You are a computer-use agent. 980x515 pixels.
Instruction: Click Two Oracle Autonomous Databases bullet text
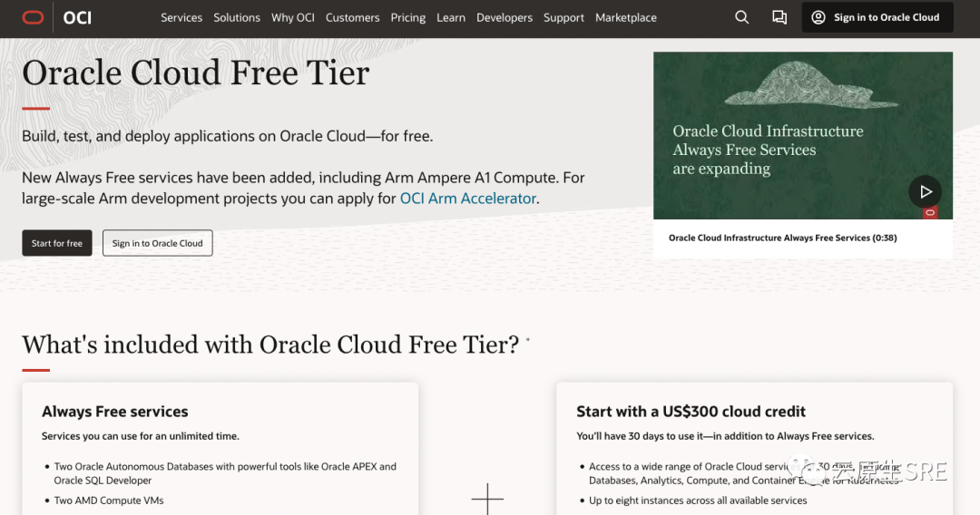click(225, 473)
